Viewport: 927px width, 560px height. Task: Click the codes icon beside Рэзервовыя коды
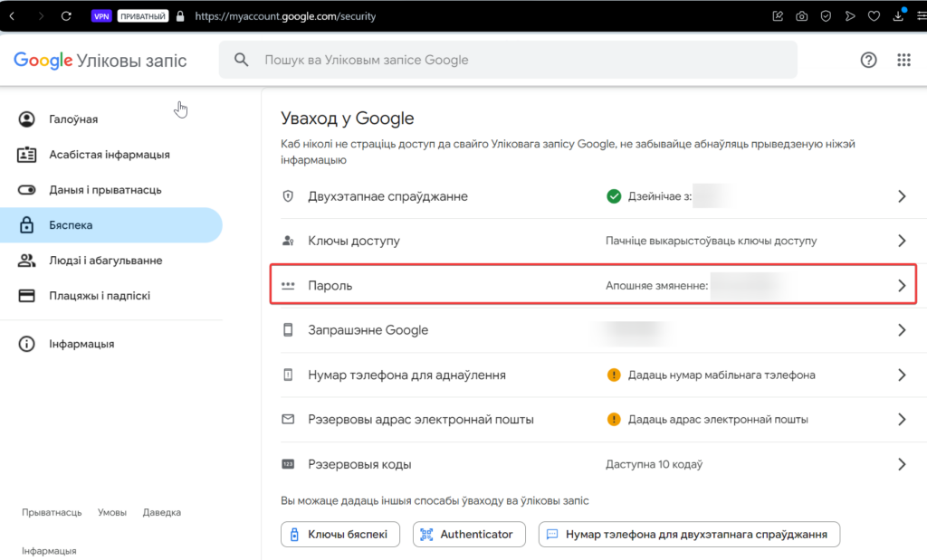[x=288, y=464]
